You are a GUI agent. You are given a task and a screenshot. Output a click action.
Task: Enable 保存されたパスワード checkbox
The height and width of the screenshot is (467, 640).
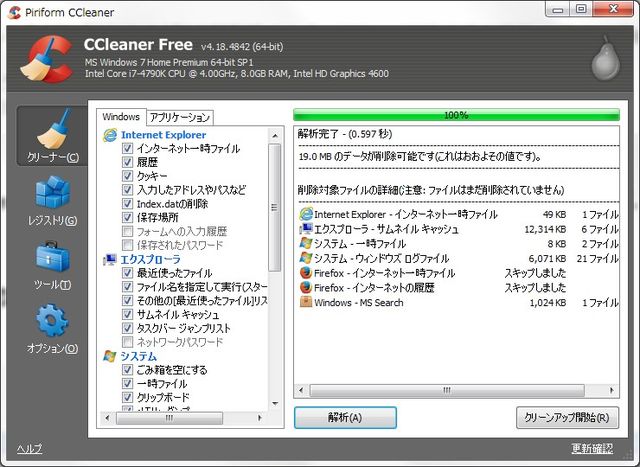click(x=127, y=245)
